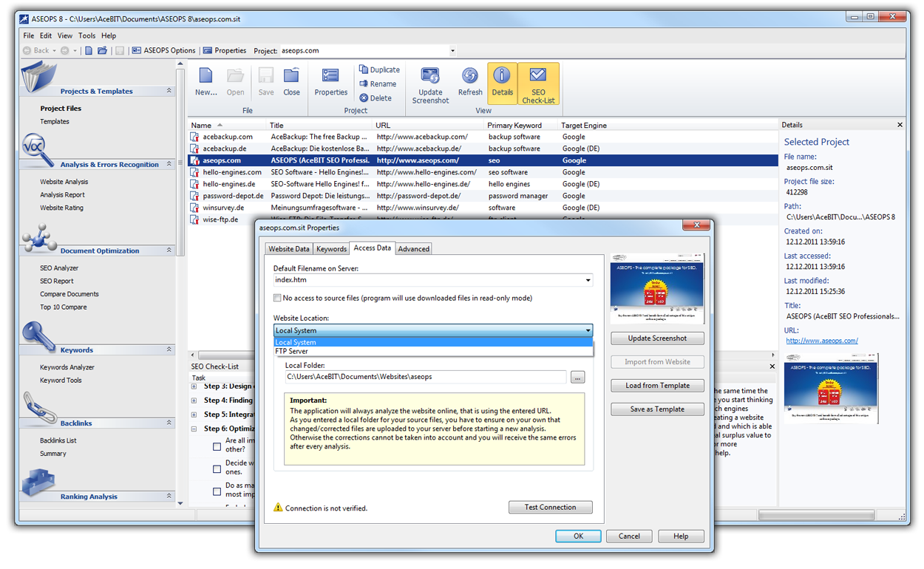924x569 pixels.
Task: Switch to the Keywords tab in Properties
Action: (331, 249)
